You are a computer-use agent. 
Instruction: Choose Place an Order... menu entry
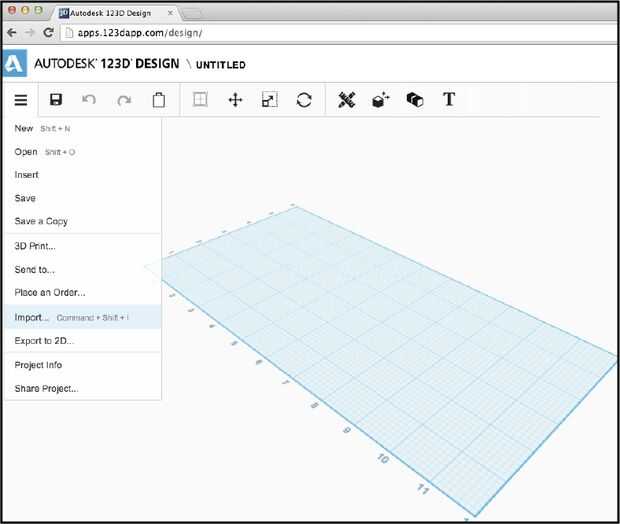pyautogui.click(x=83, y=293)
